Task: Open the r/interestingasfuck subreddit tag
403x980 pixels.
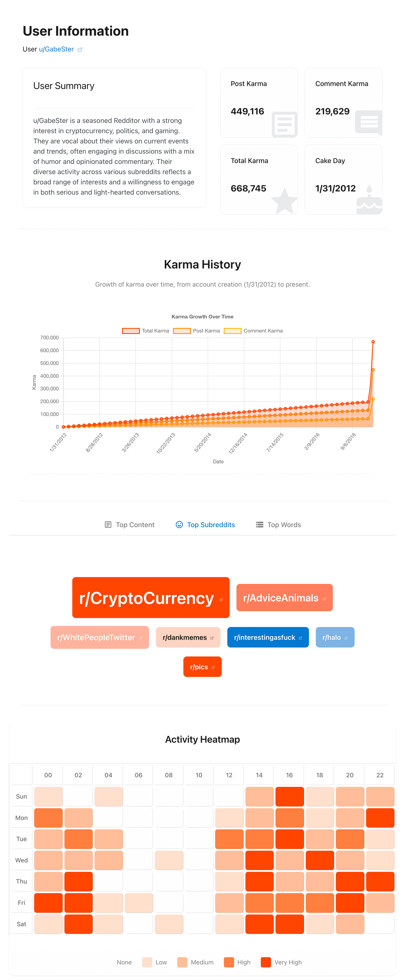Action: click(x=268, y=637)
